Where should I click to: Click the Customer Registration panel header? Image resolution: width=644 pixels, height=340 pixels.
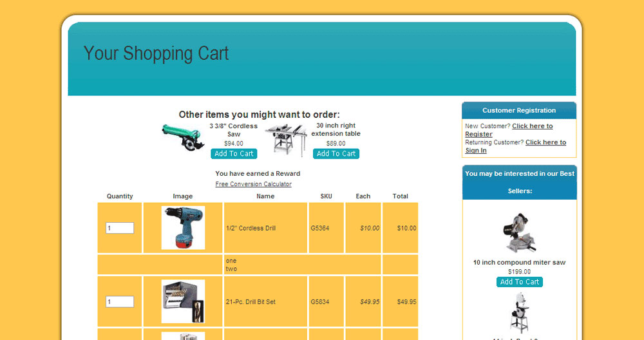pyautogui.click(x=519, y=111)
